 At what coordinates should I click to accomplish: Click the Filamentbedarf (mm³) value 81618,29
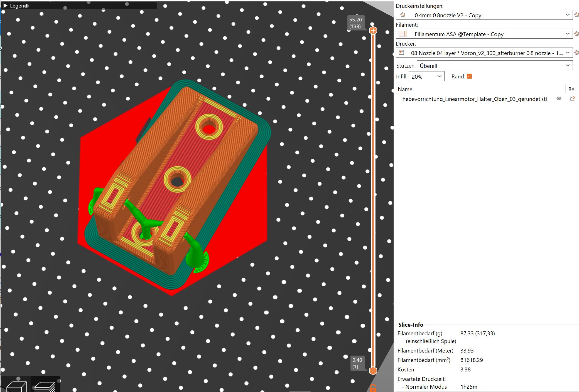(472, 360)
